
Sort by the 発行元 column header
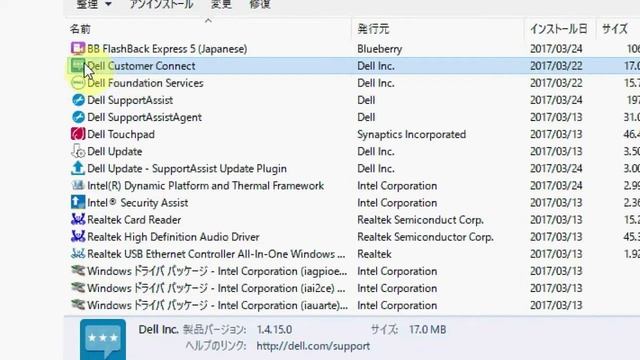pos(373,29)
